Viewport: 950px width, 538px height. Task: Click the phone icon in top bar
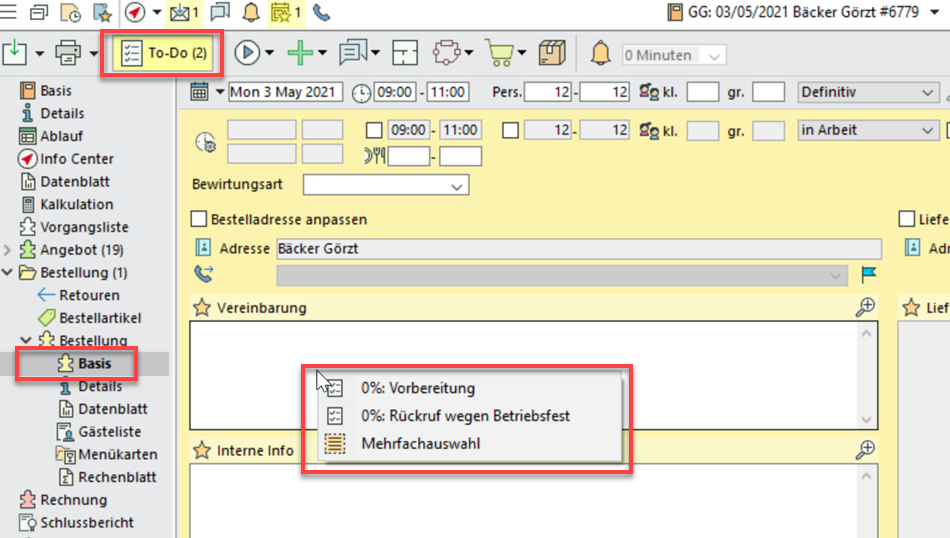tap(321, 13)
